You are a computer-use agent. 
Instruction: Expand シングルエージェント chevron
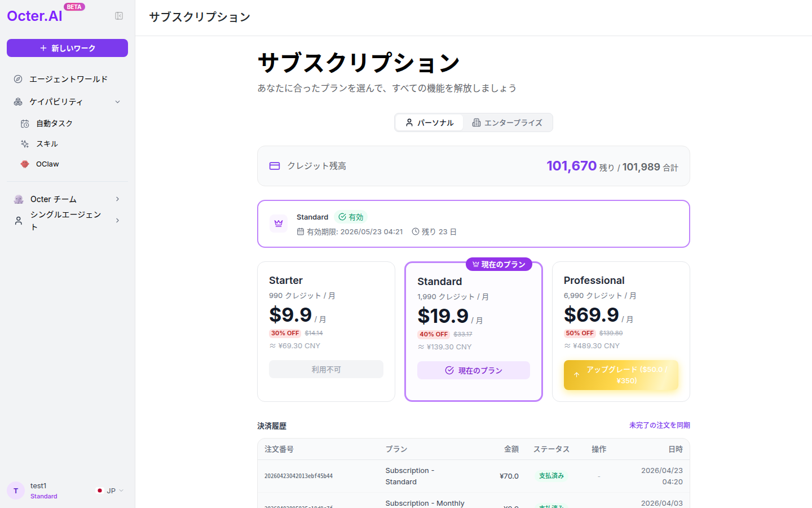[x=117, y=220]
